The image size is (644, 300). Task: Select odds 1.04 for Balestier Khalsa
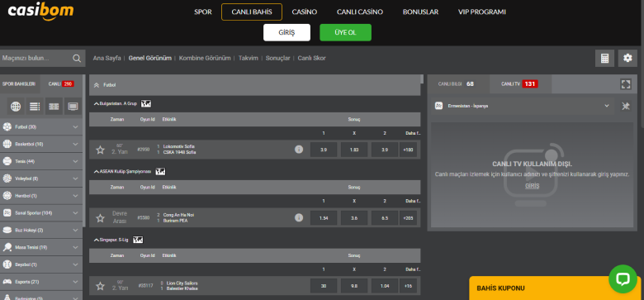pyautogui.click(x=385, y=286)
